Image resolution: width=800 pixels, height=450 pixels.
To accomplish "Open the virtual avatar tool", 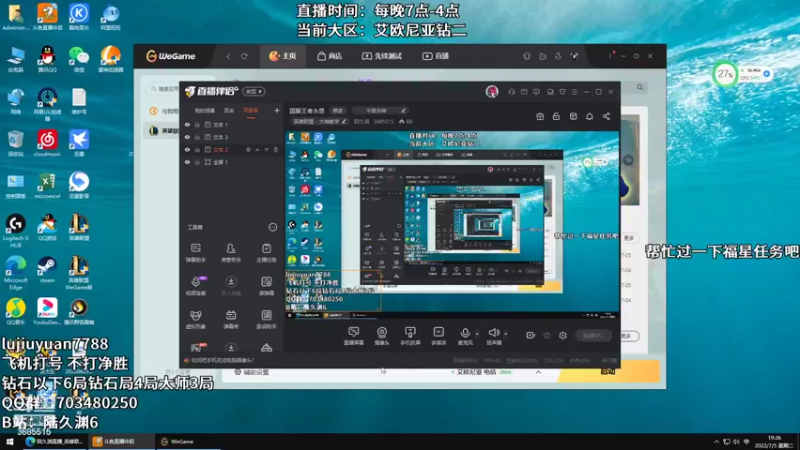I will 195,319.
